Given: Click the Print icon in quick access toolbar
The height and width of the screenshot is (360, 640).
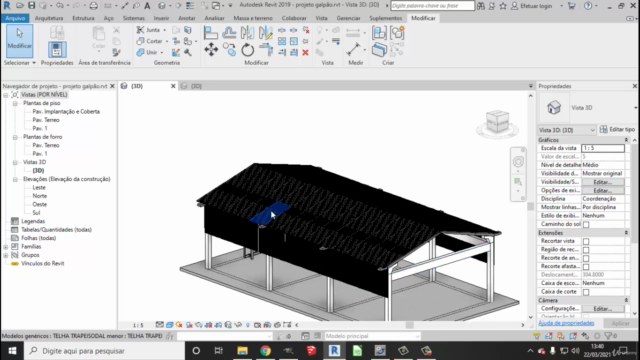Looking at the screenshot, I should [93, 6].
